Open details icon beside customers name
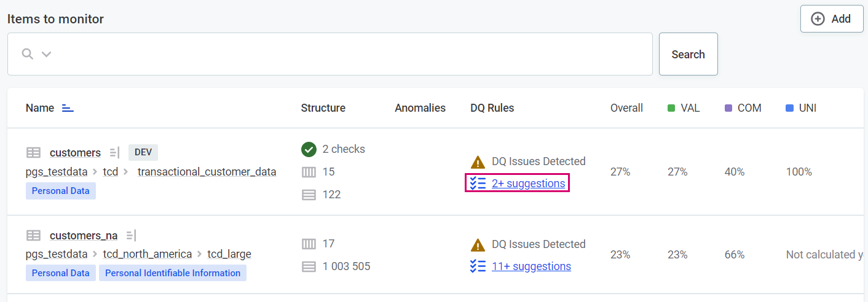Viewport: 868px width, 302px height. click(x=114, y=153)
